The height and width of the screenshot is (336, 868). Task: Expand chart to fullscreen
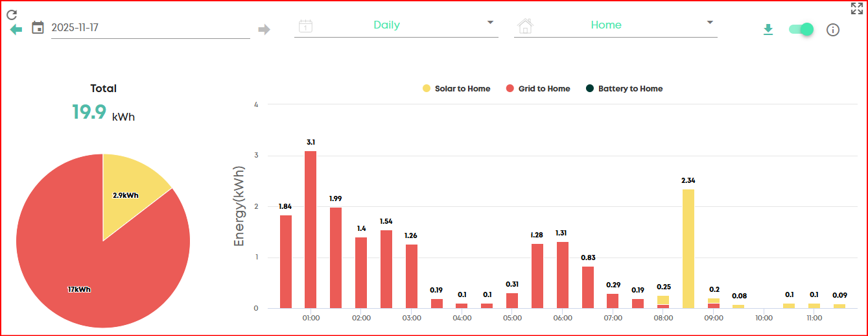(x=857, y=8)
